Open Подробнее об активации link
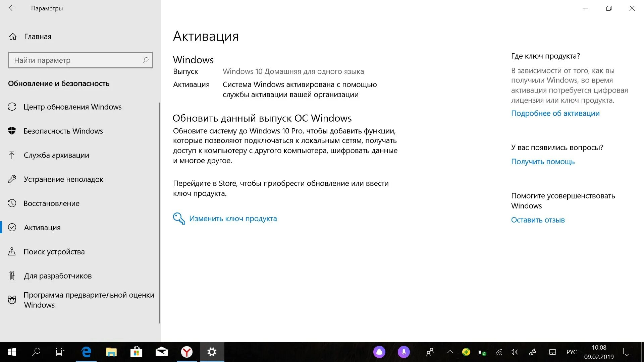The image size is (644, 362). 555,113
